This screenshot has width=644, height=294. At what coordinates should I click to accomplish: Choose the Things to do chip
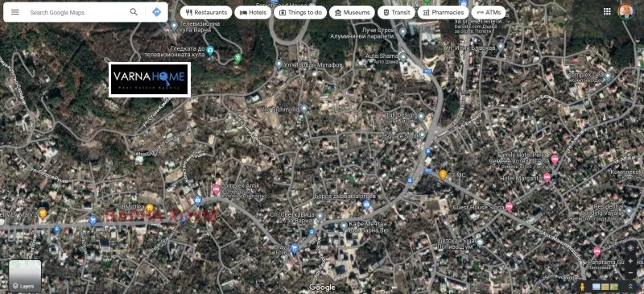click(x=300, y=12)
